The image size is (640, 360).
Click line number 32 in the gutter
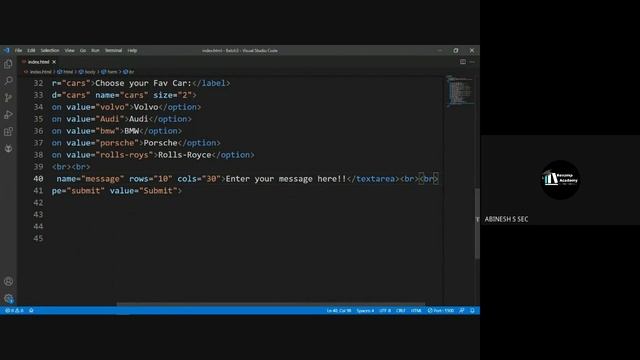[x=38, y=83]
